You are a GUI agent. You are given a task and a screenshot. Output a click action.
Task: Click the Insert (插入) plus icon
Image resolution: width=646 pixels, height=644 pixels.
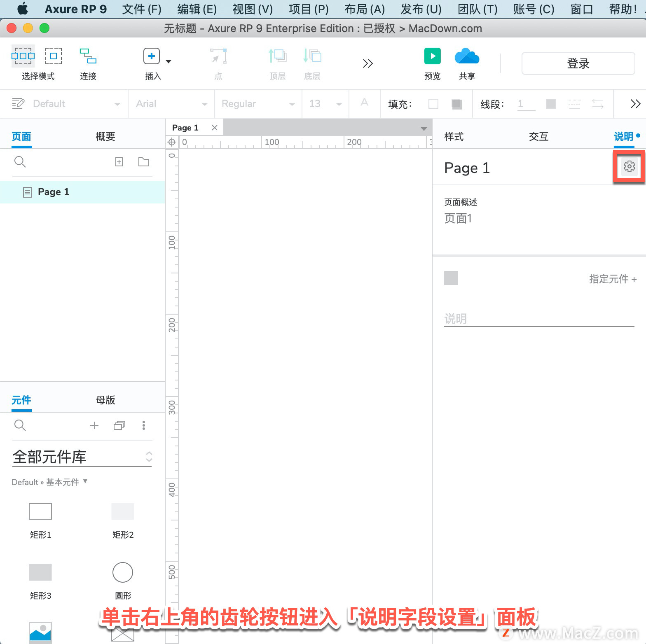point(152,56)
